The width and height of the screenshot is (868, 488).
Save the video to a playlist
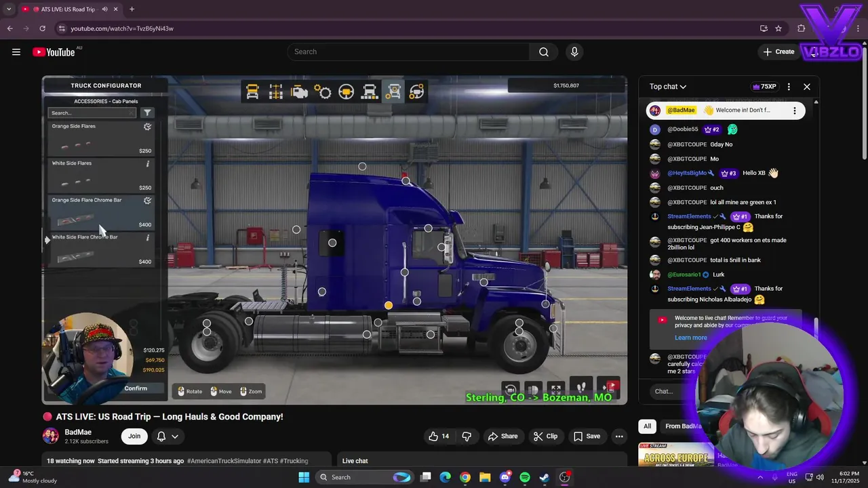(587, 436)
